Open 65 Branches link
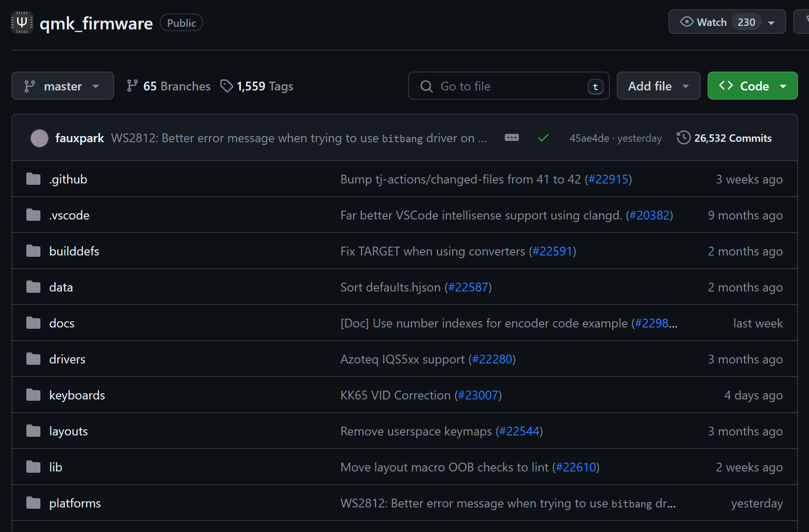This screenshot has width=809, height=532. 169,86
